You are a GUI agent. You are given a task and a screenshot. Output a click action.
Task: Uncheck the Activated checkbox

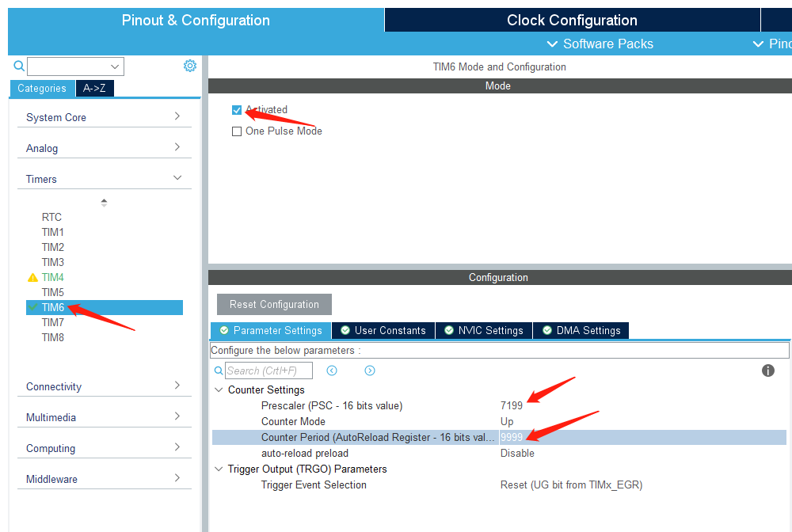pos(236,110)
